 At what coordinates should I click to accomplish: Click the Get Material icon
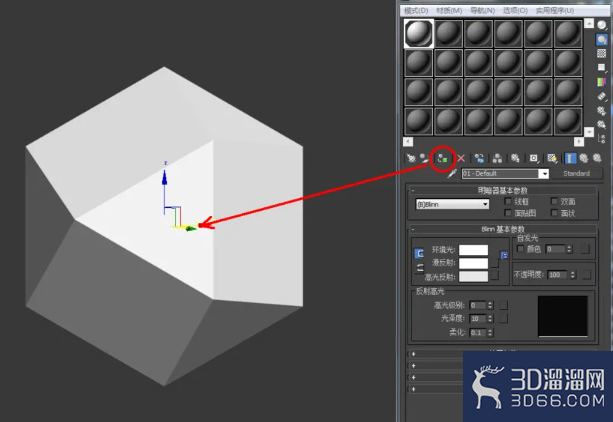click(x=410, y=158)
